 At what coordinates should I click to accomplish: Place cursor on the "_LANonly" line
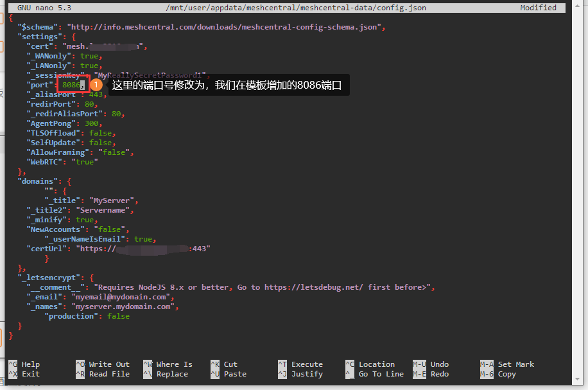coord(64,66)
